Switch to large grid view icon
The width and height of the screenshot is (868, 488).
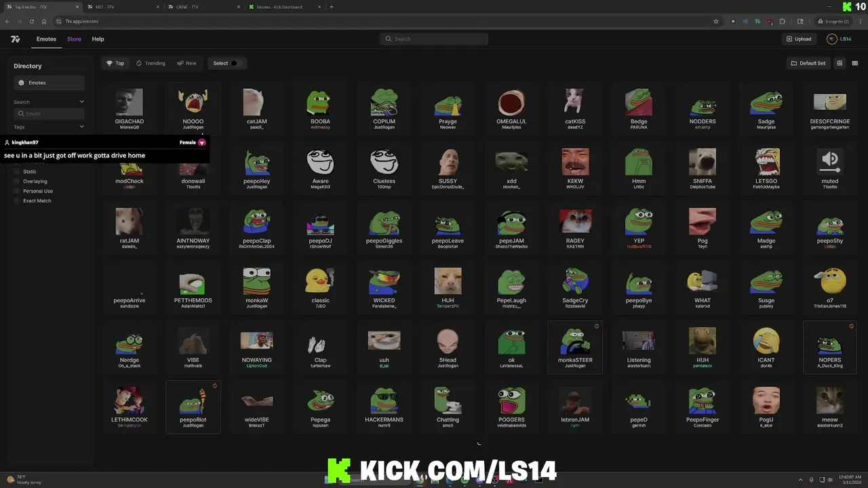coord(840,63)
